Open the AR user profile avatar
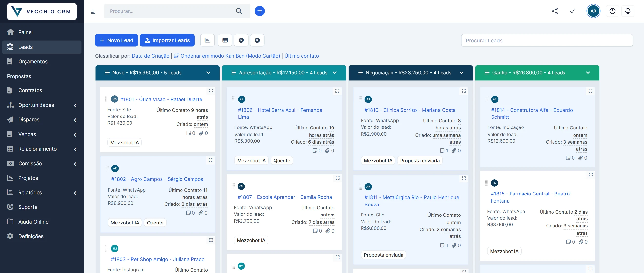 [593, 11]
